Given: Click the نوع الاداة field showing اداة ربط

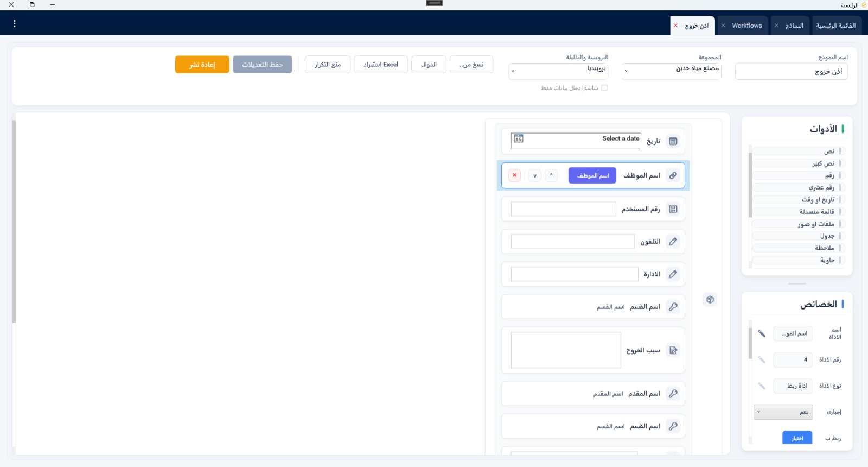Looking at the screenshot, I should pyautogui.click(x=793, y=386).
